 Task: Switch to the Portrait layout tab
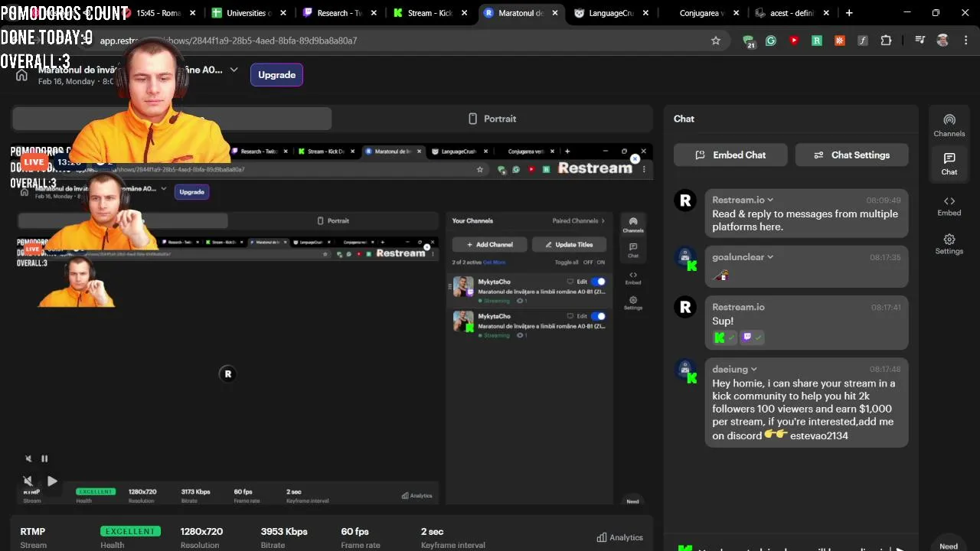492,119
